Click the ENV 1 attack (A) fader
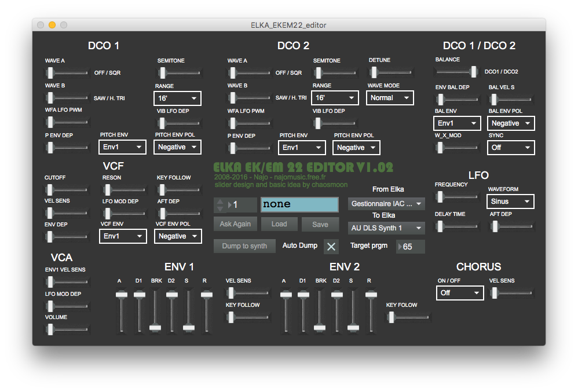578x392 pixels. 122,312
